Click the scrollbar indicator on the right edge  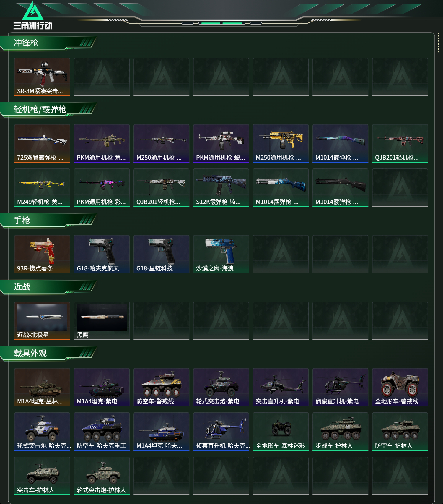pyautogui.click(x=438, y=43)
